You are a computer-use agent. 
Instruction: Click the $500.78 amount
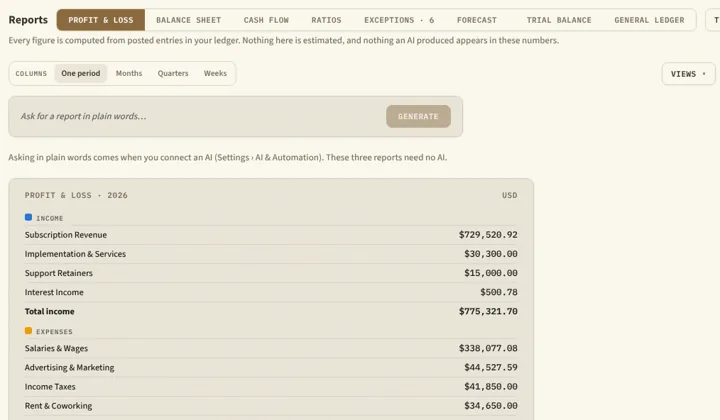point(499,292)
